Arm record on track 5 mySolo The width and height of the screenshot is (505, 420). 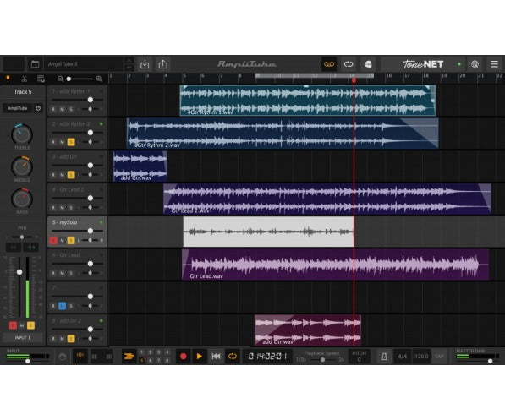pyautogui.click(x=53, y=240)
